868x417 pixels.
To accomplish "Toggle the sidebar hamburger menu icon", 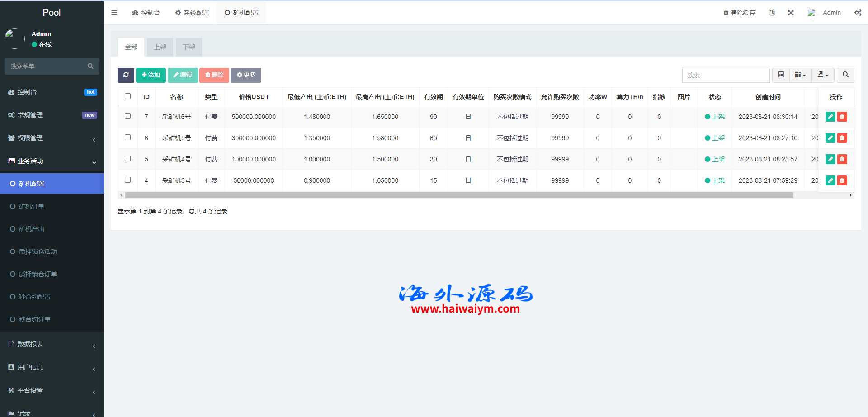I will pos(114,13).
